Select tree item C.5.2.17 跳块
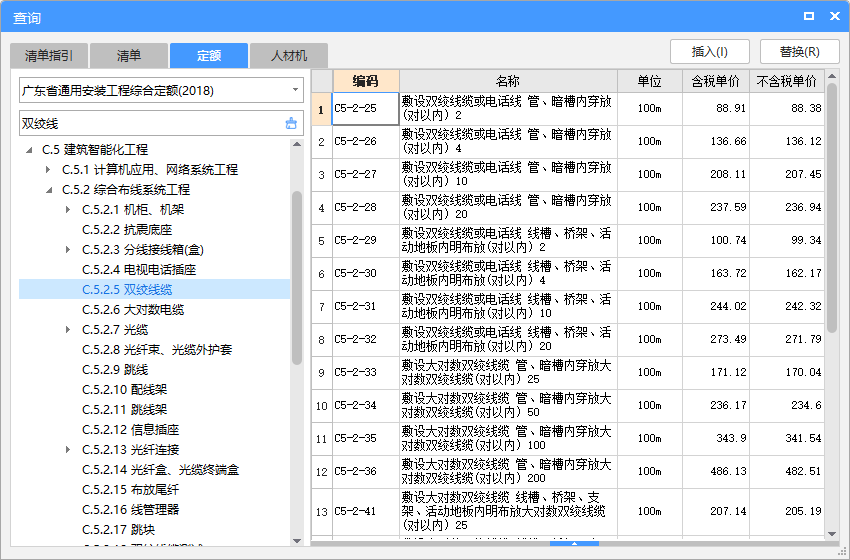 119,530
